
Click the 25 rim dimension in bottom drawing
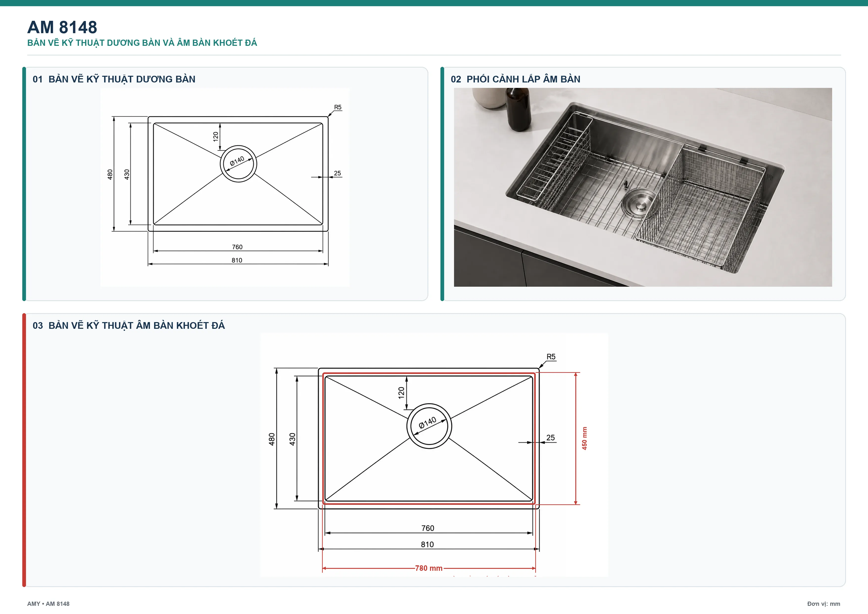(551, 438)
